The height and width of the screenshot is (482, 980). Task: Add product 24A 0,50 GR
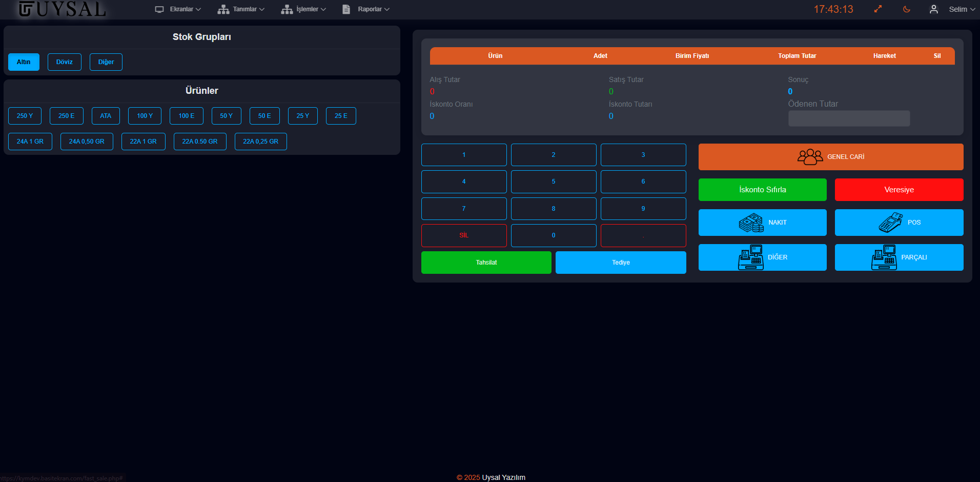[87, 142]
